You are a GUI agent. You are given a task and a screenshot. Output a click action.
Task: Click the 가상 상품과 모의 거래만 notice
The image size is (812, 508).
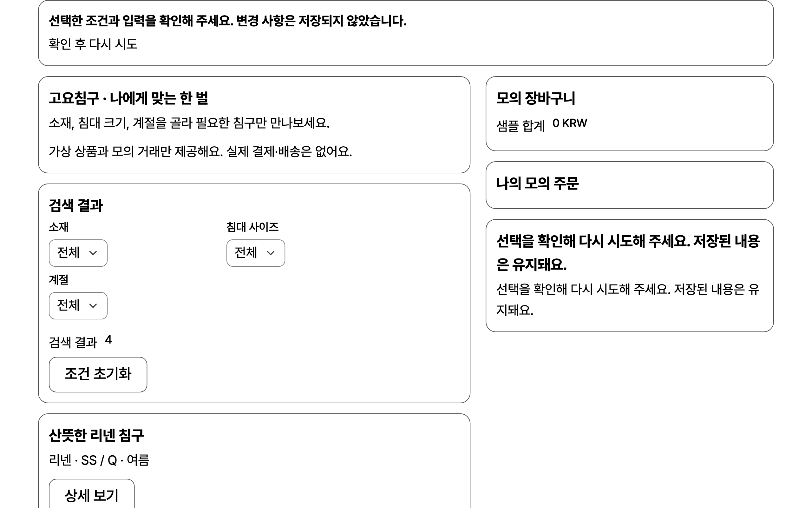[x=200, y=151]
